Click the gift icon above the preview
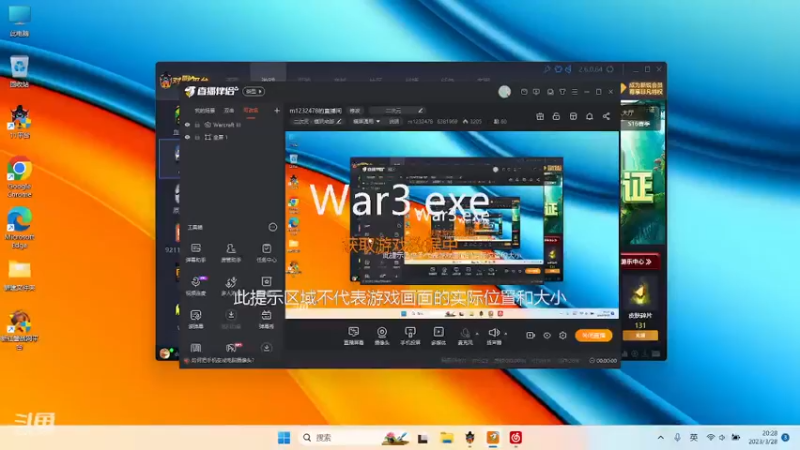Image resolution: width=800 pixels, height=450 pixels. (x=540, y=116)
